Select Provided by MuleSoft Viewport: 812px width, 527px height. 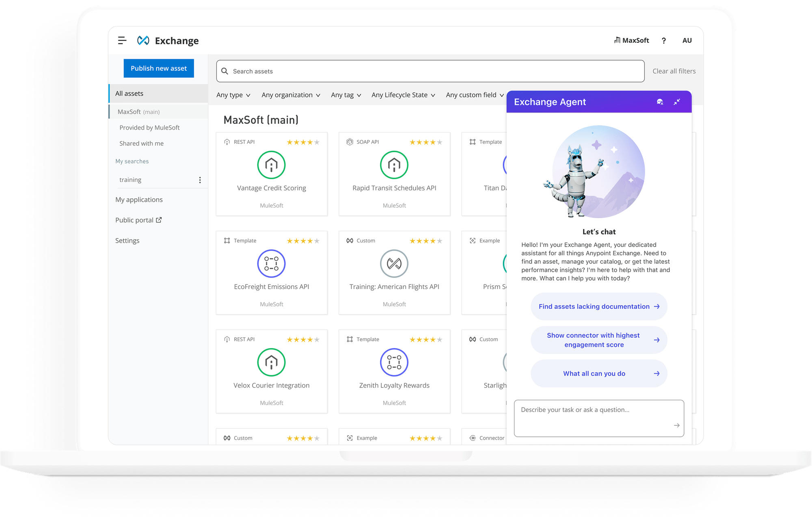click(x=149, y=128)
